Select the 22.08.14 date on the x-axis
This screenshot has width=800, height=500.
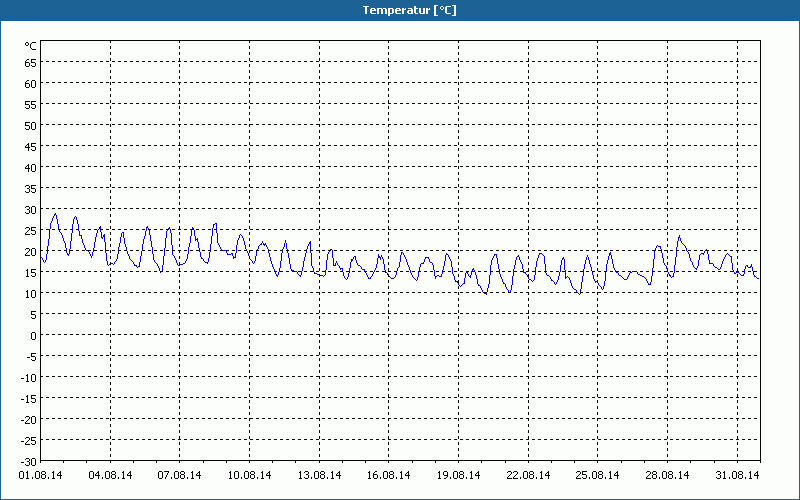[529, 476]
